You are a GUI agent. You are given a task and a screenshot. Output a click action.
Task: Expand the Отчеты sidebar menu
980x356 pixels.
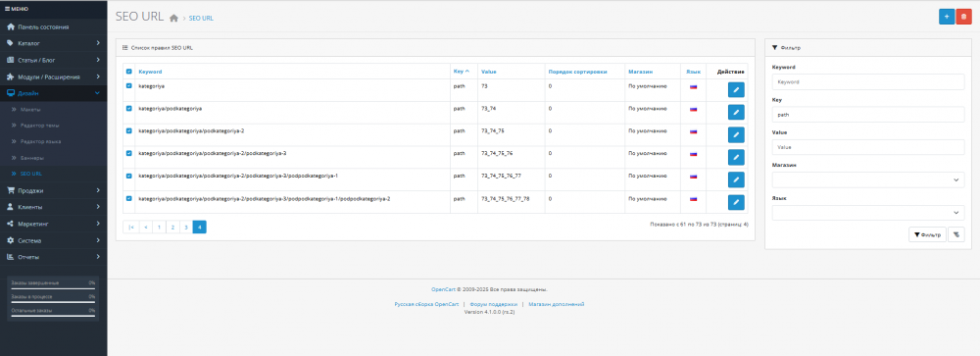click(x=54, y=257)
